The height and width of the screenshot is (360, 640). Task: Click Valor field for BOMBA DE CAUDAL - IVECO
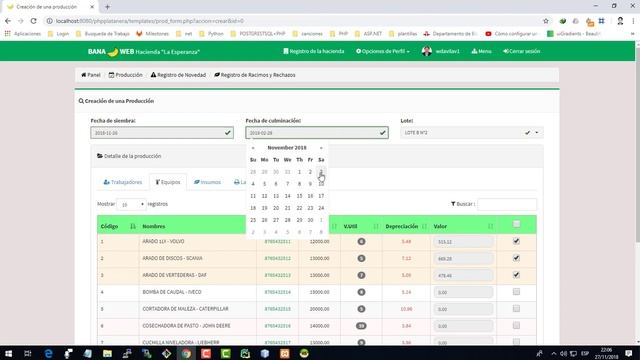tap(463, 292)
